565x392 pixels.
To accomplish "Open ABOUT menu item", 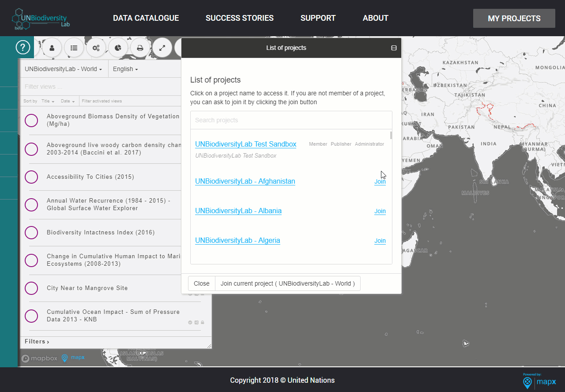I will click(376, 18).
